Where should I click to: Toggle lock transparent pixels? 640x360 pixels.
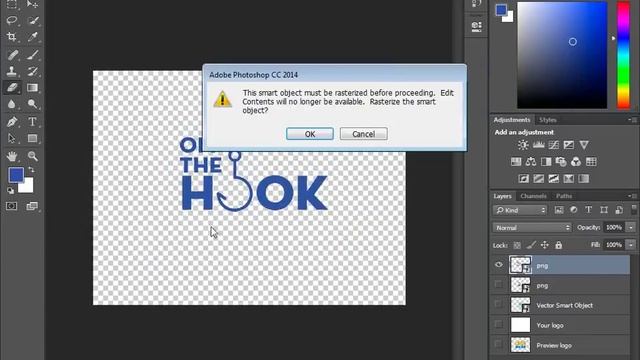[517, 245]
